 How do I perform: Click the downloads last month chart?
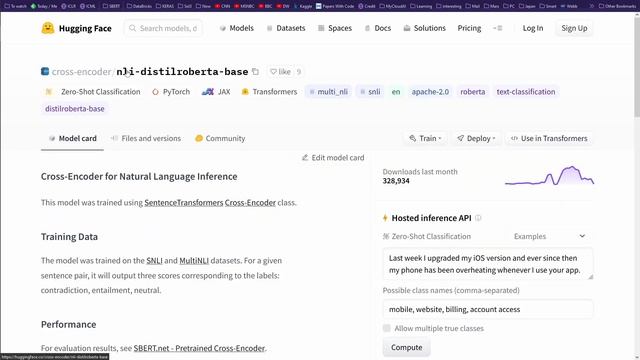coord(549,176)
